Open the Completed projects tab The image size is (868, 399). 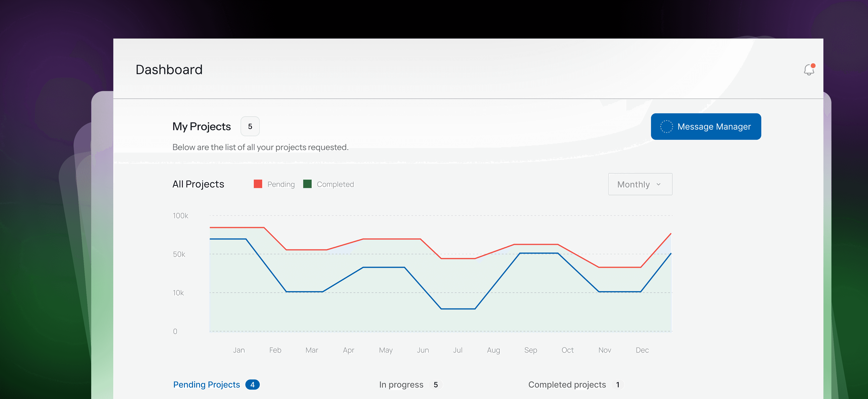567,385
